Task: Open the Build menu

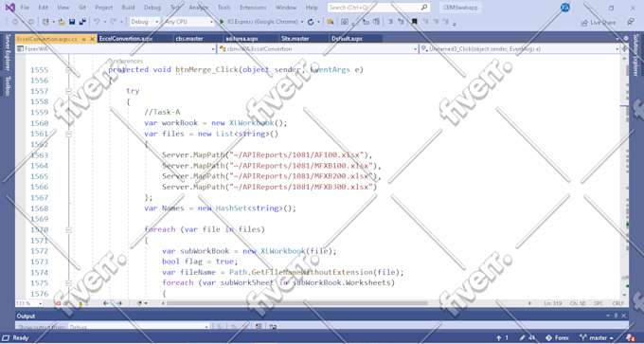Action: pos(128,8)
